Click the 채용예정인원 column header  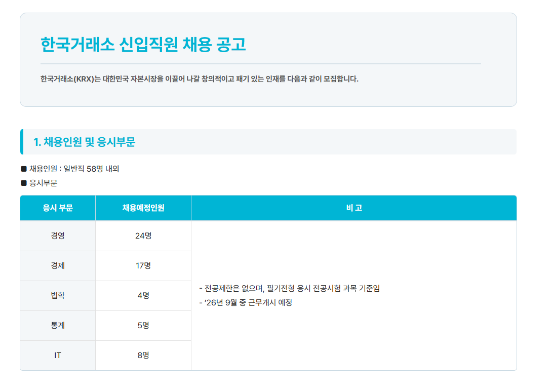coord(143,208)
